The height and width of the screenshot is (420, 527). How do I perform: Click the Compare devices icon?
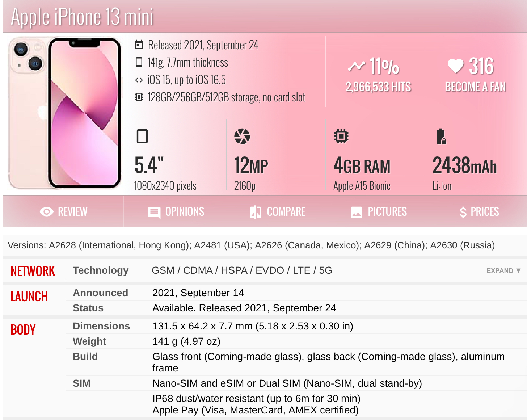click(256, 213)
